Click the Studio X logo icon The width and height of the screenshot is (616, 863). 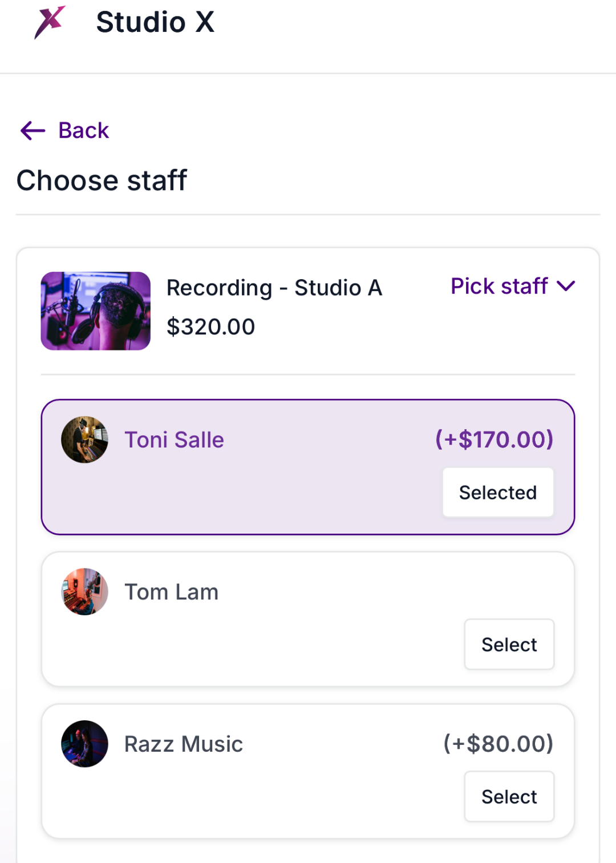tap(50, 22)
